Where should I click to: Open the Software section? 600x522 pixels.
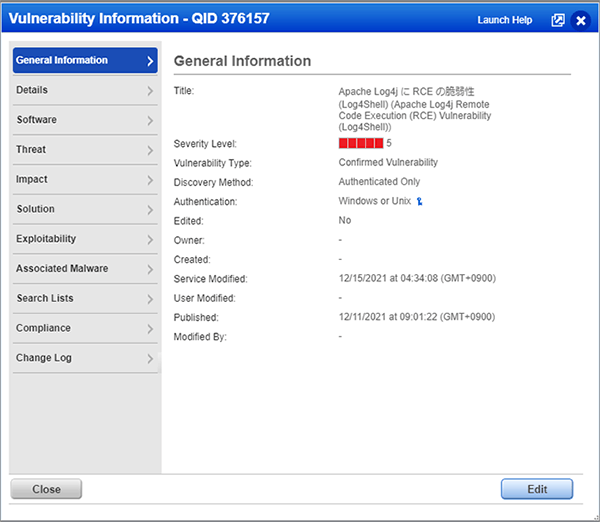85,120
